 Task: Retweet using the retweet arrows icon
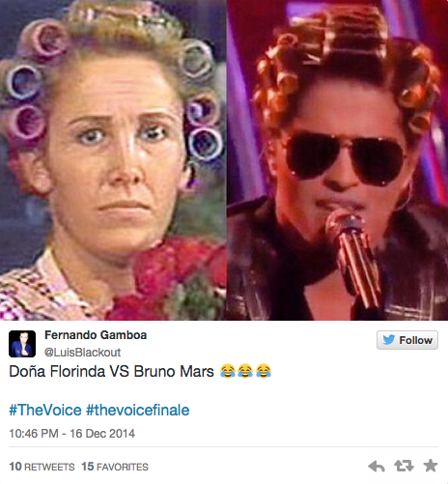click(x=405, y=466)
